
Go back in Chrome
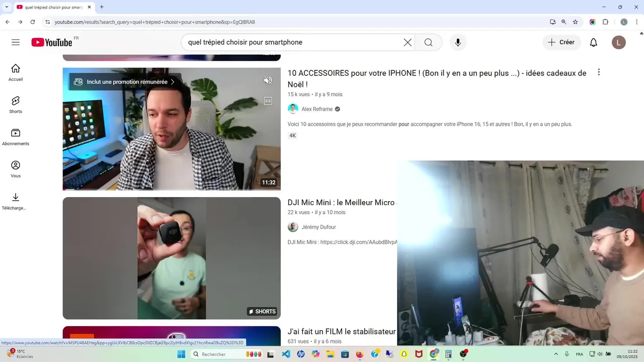click(x=8, y=22)
